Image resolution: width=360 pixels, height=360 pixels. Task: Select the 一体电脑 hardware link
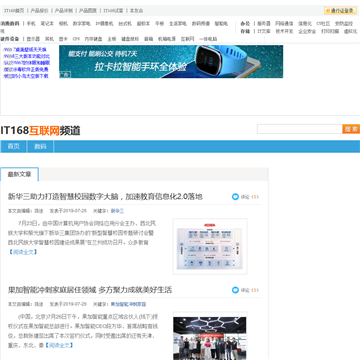[x=208, y=39]
